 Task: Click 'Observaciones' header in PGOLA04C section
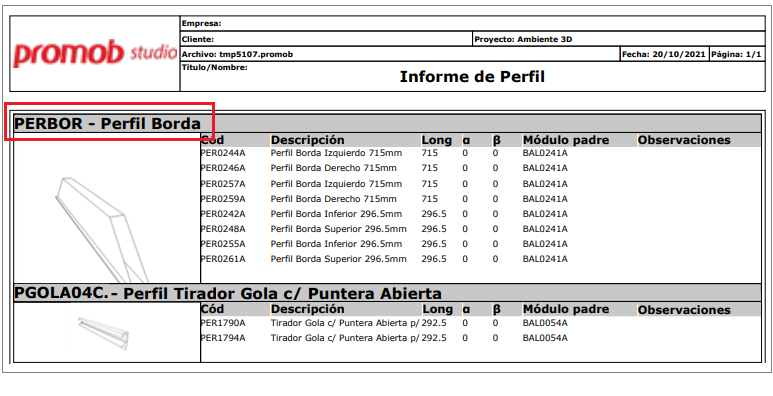(684, 310)
